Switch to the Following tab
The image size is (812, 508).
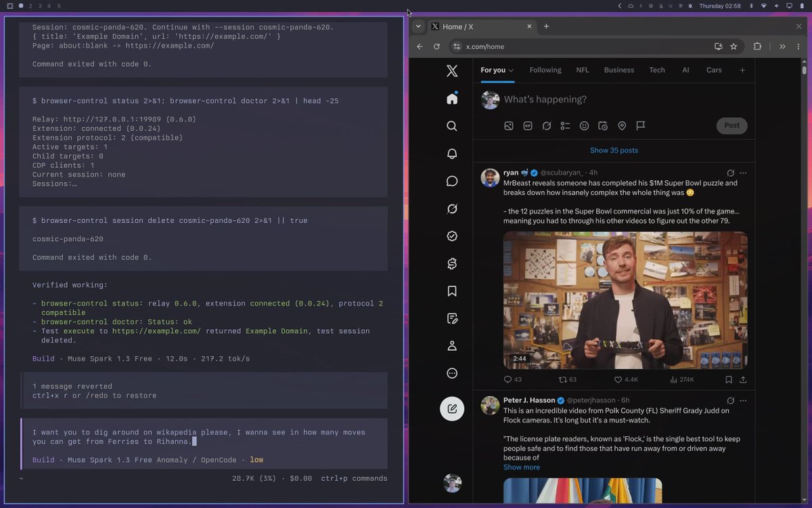point(545,70)
